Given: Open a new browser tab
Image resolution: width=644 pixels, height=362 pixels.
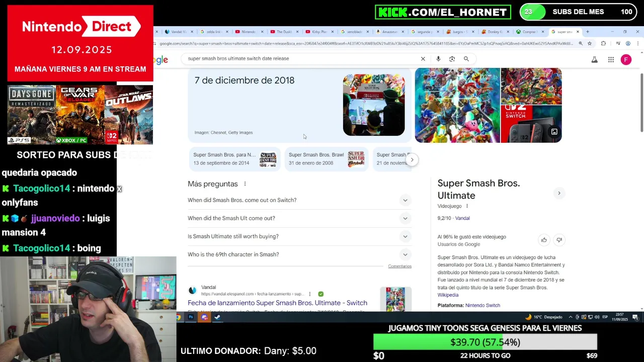Looking at the screenshot, I should click(587, 32).
